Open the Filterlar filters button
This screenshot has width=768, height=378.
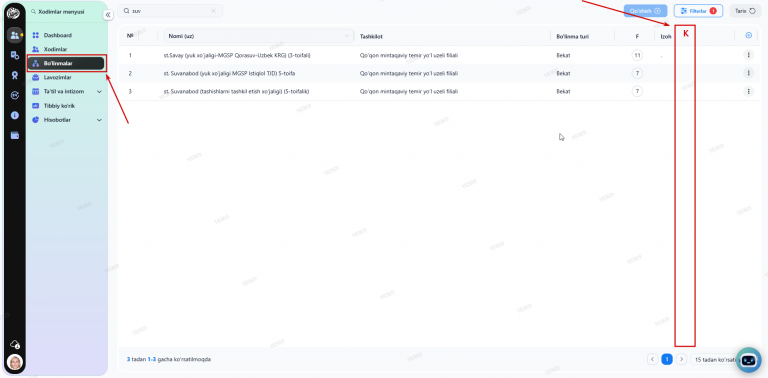698,11
